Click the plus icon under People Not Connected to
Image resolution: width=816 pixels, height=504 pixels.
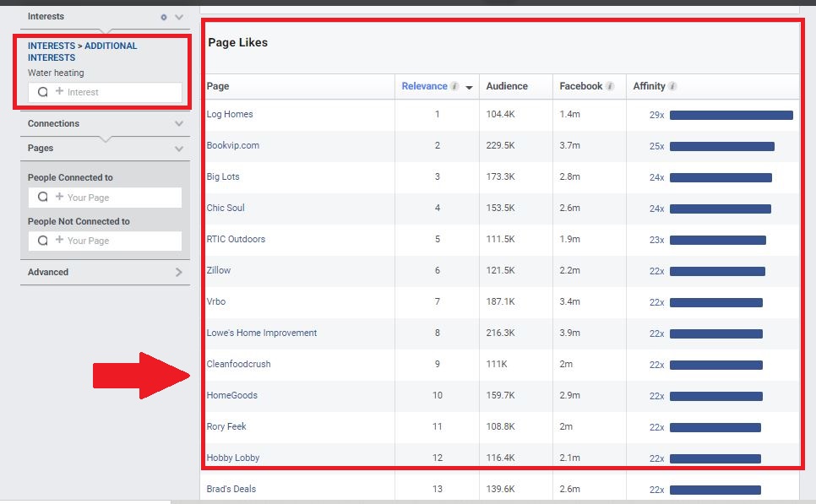pyautogui.click(x=59, y=240)
